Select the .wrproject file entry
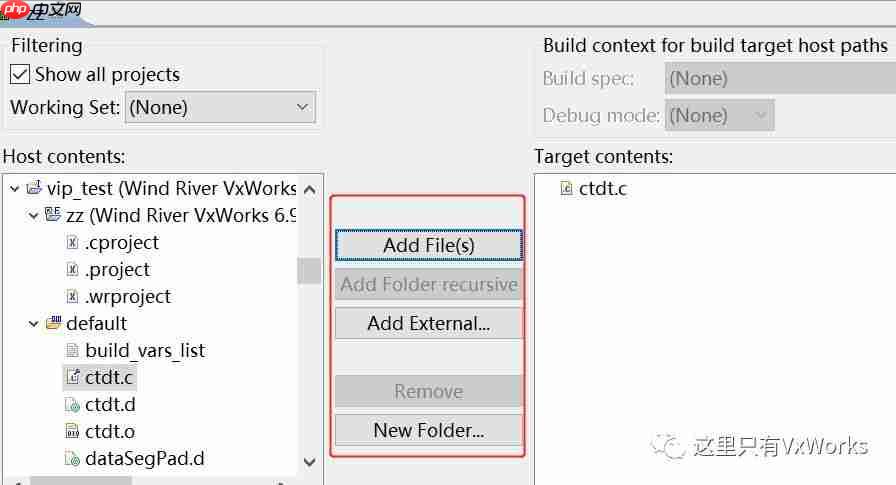 click(x=128, y=297)
